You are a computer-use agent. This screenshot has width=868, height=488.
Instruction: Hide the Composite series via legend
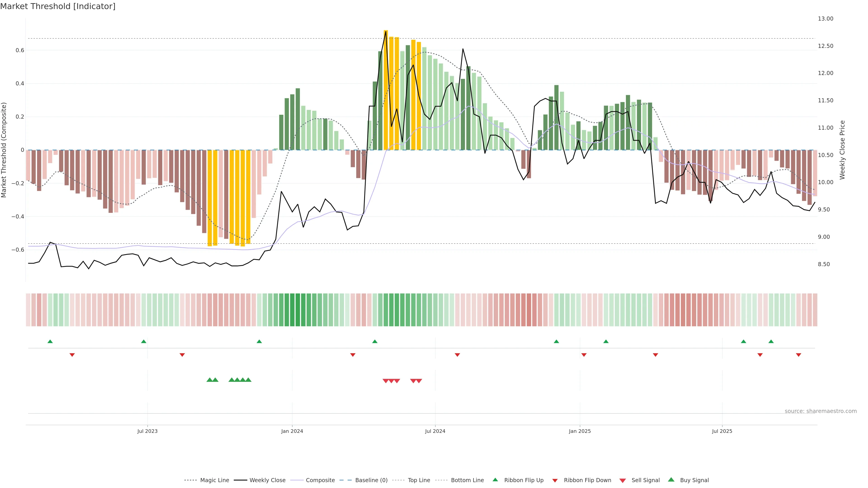tap(320, 480)
